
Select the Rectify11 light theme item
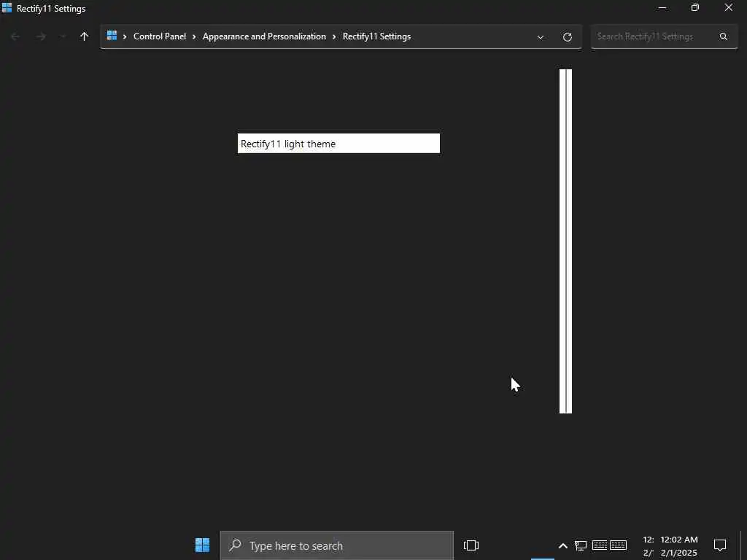pos(338,144)
